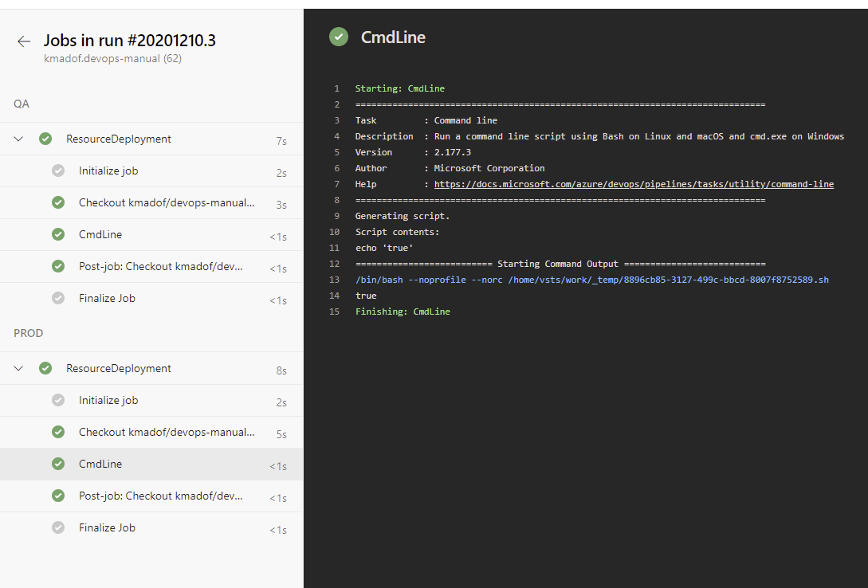
Task: Open QA Post-job: Checkout step
Action: coord(151,266)
